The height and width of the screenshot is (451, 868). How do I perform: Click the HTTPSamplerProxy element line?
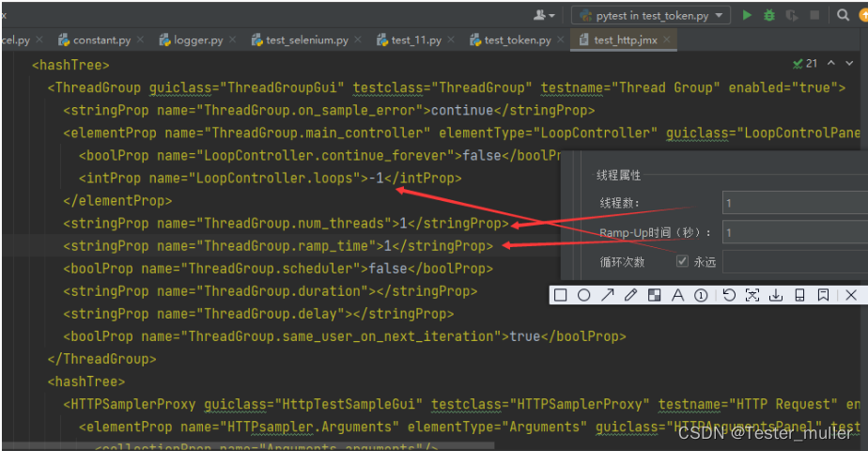461,405
